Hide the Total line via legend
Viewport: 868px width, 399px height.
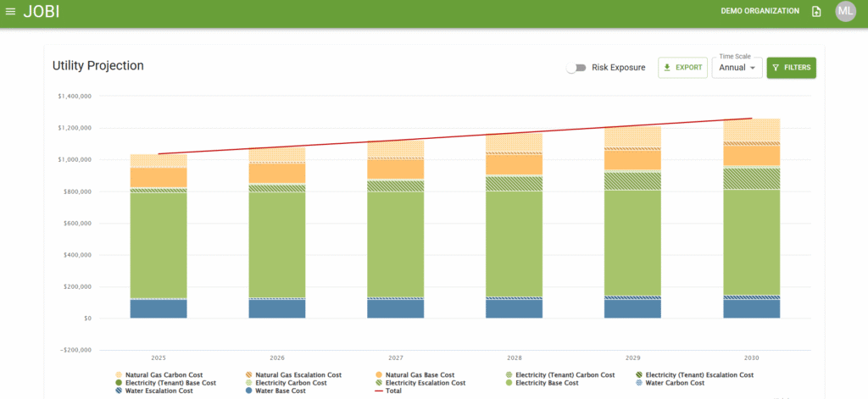pos(392,391)
